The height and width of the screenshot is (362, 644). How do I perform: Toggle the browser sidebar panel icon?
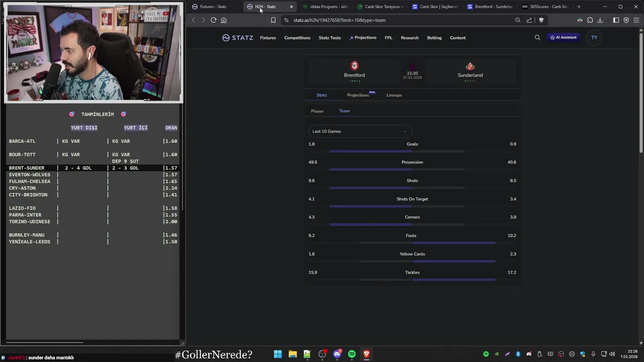tap(616, 20)
